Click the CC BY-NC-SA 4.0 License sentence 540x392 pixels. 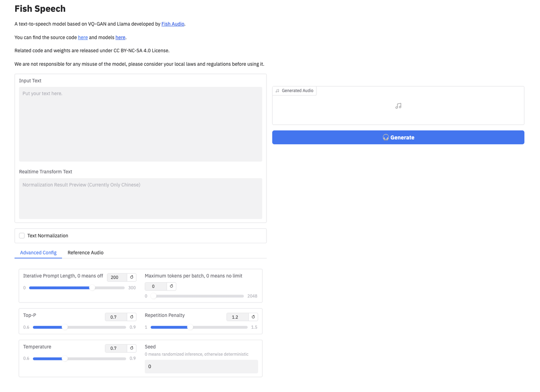92,51
